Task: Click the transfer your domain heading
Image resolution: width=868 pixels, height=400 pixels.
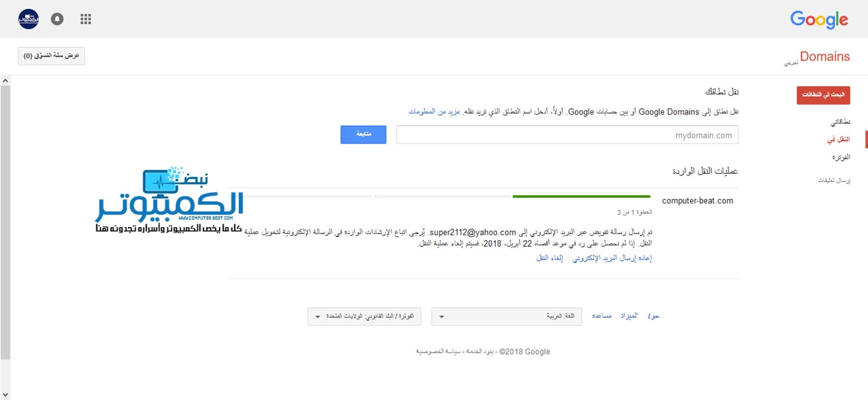Action: tap(722, 92)
